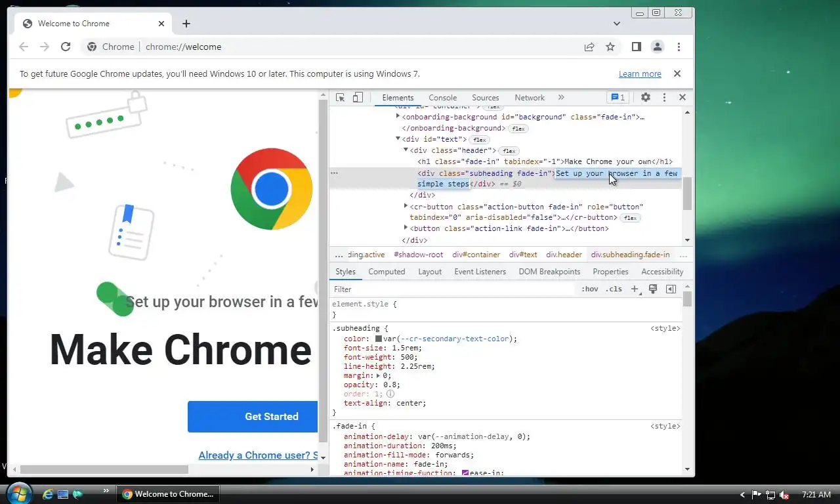This screenshot has width=840, height=504.
Task: Toggle the browser side panel icon
Action: [x=636, y=47]
